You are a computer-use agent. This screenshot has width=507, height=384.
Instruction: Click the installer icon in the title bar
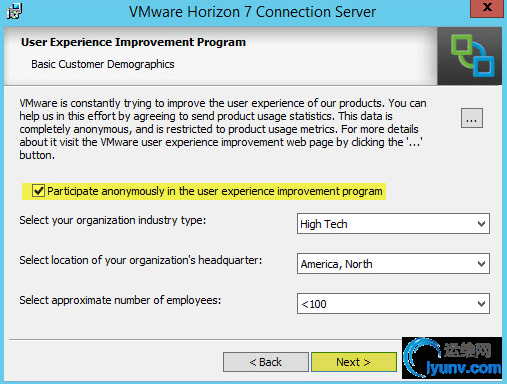pos(14,11)
